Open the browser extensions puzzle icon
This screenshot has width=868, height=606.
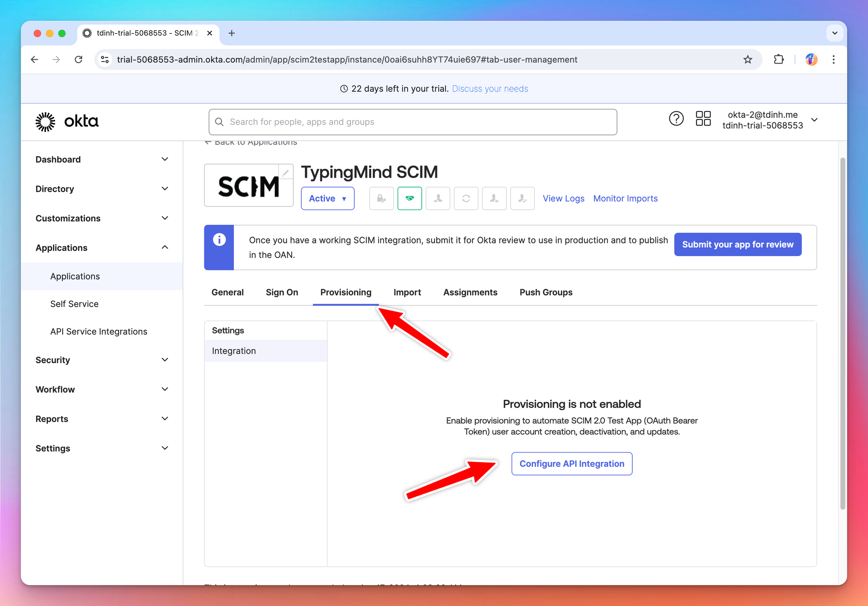(x=779, y=59)
